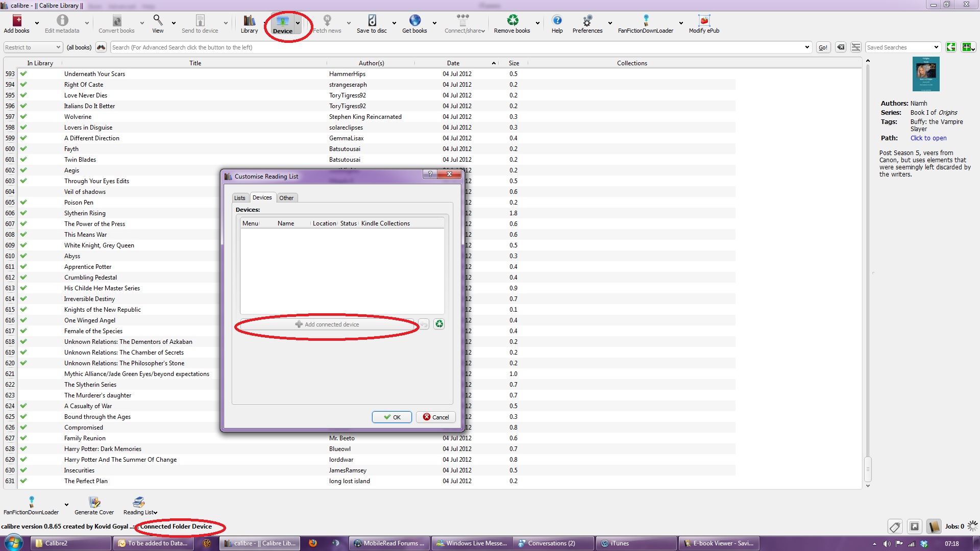Click the Generate Cover icon
980x551 pixels.
tap(94, 503)
